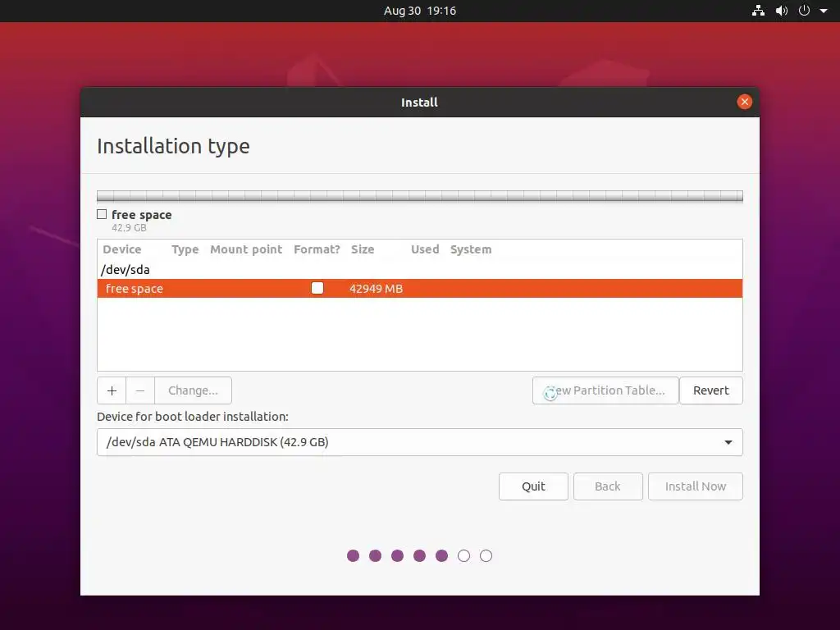This screenshot has width=840, height=630.
Task: Click the minus button to remove partition
Action: pyautogui.click(x=140, y=390)
